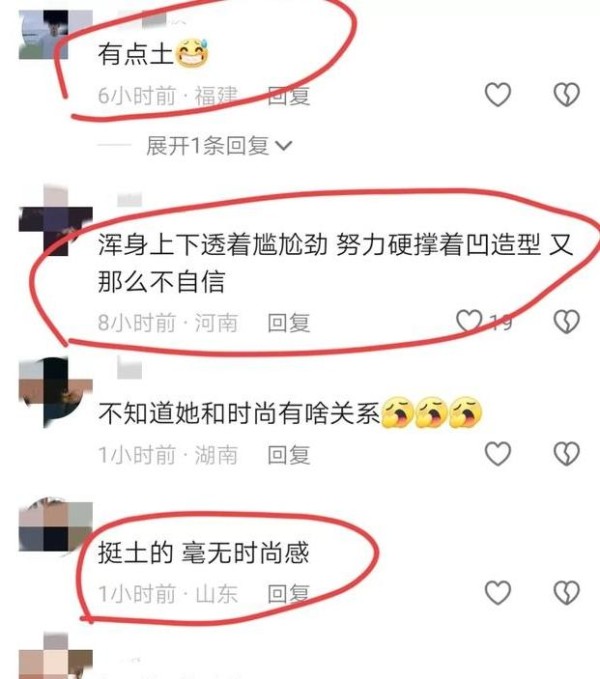600x679 pixels.
Task: Expand 展开1条回复 replies
Action: (219, 146)
